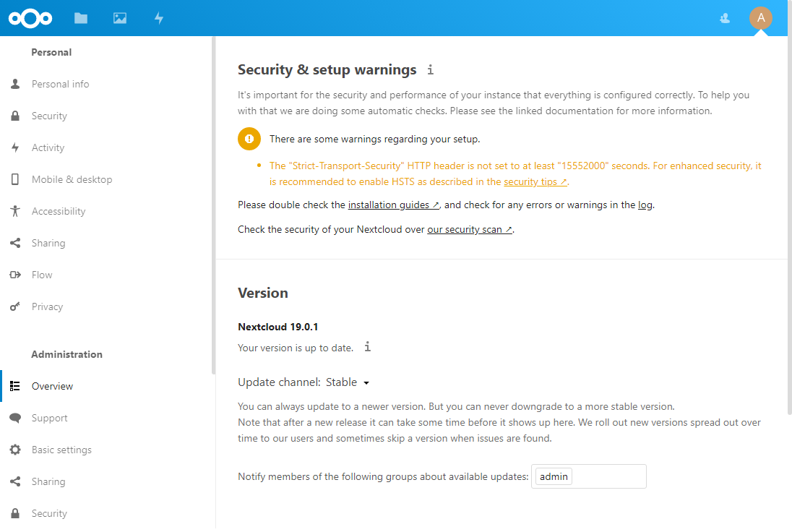Screen dimensions: 792x532
Task: Click 'There are some warnings regarding your setup.'
Action: click(x=375, y=139)
